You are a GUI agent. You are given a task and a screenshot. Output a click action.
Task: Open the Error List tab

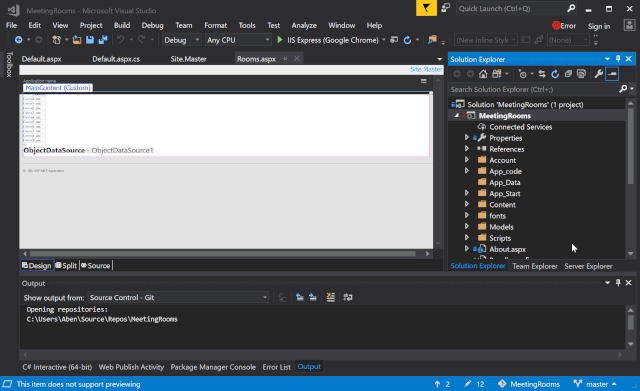click(x=276, y=367)
